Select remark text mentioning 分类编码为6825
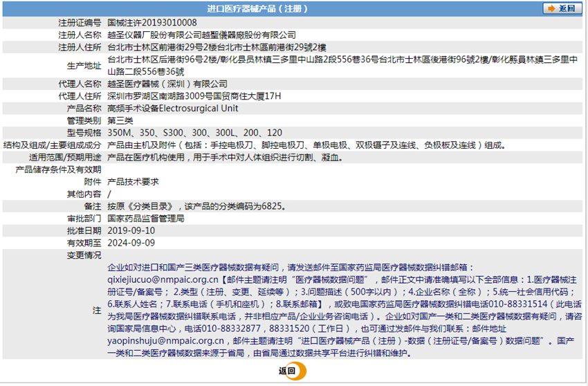This screenshot has height=386, width=588. 196,206
